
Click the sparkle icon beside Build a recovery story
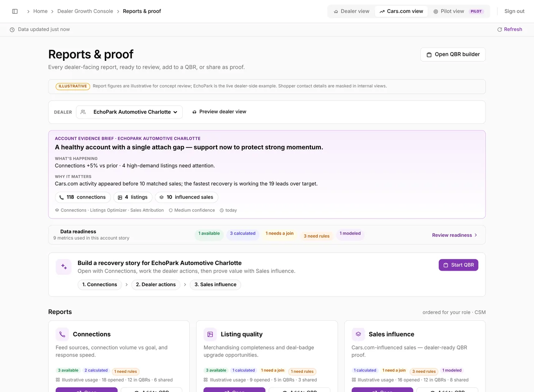[64, 267]
